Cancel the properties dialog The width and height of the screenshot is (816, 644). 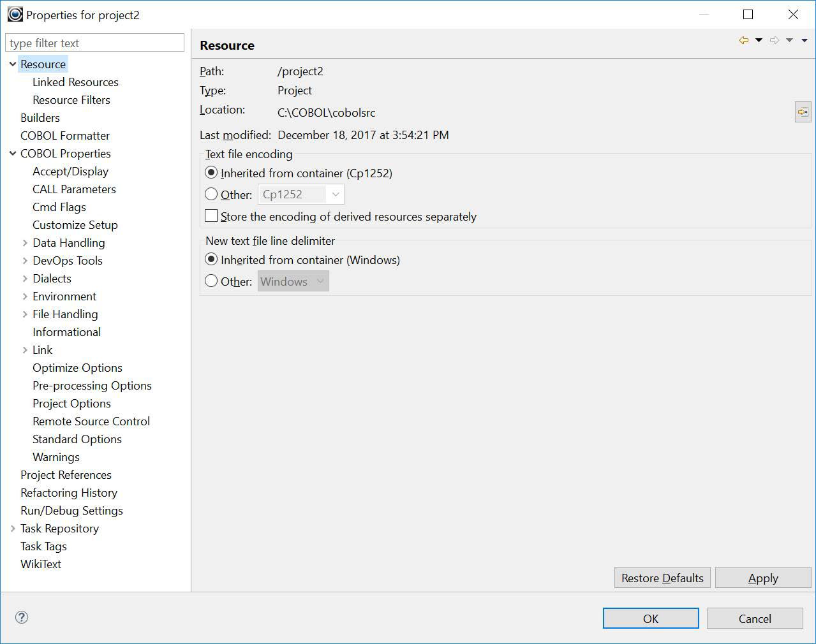pos(755,618)
